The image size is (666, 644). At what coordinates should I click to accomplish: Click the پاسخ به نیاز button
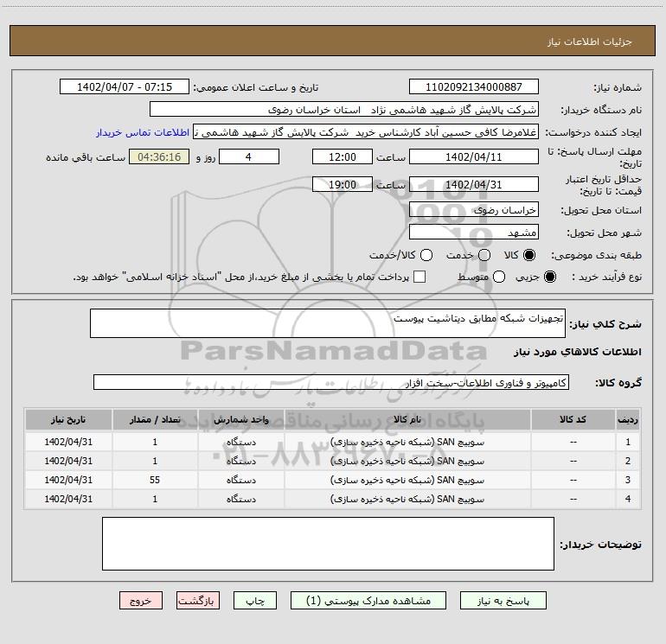(x=503, y=601)
